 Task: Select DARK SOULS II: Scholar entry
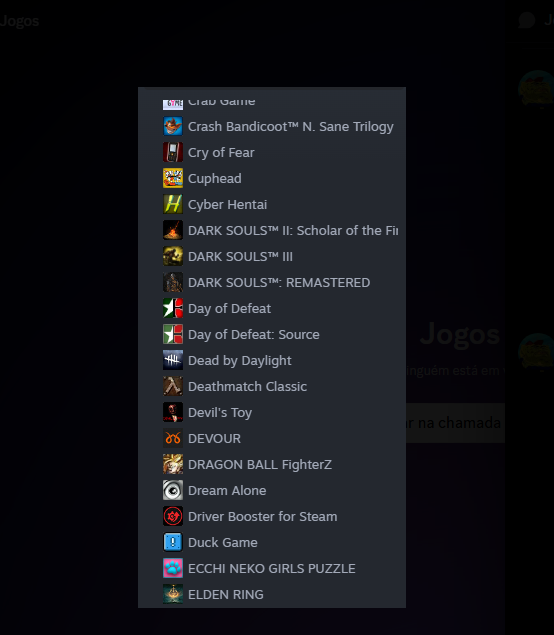272,230
